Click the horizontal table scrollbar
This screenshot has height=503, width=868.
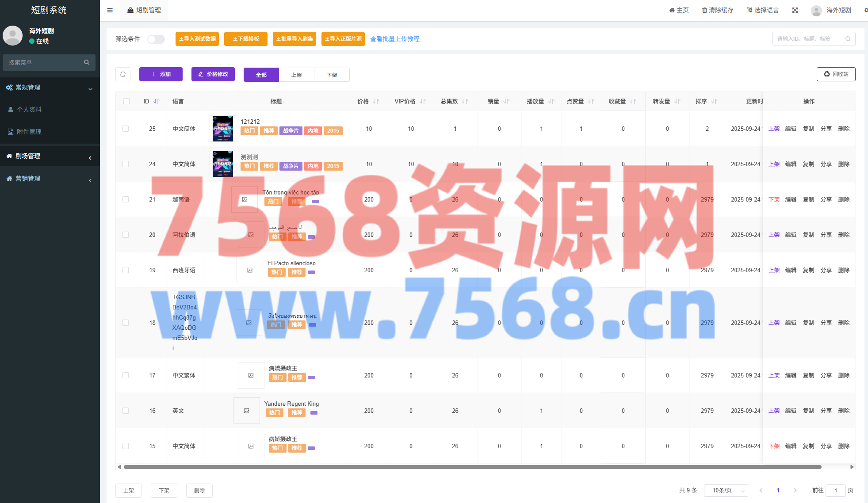click(472, 467)
